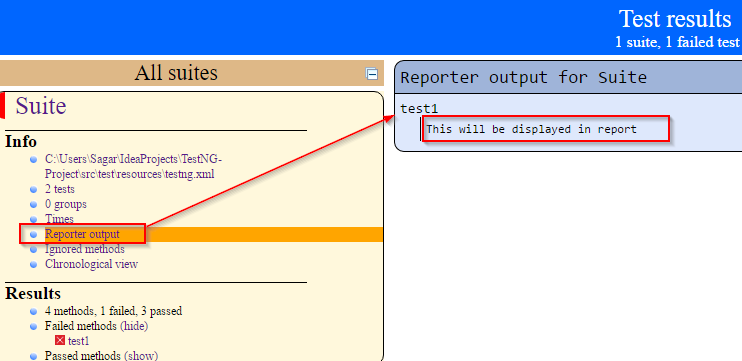Open the Times link
Screen dimensions: 742x361
pyautogui.click(x=59, y=219)
